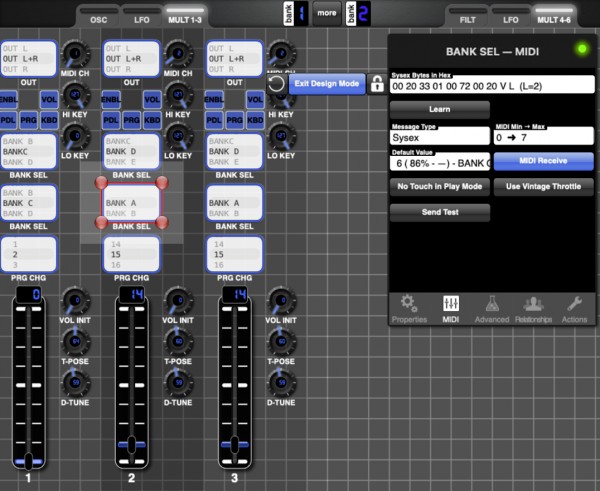Click channel 3 VOL INIT knob
600x491 pixels.
281,301
